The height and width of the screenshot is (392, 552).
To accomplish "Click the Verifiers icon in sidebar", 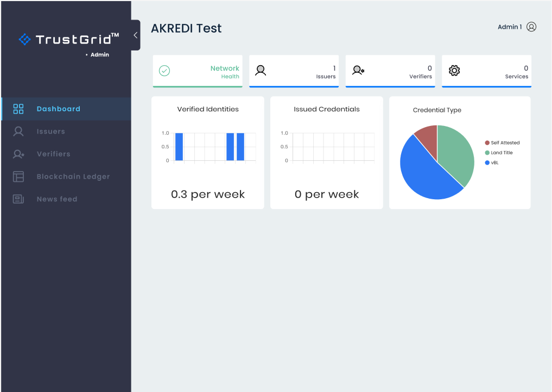I will (18, 154).
